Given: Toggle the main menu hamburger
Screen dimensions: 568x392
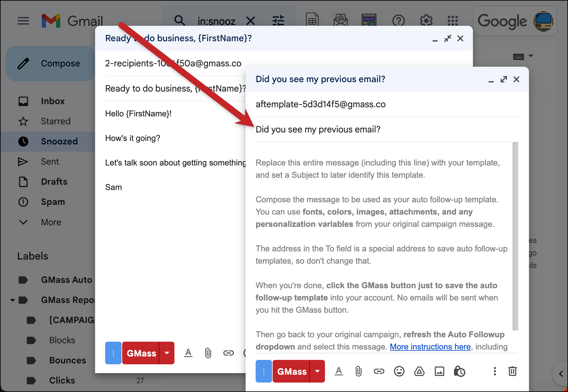Looking at the screenshot, I should pyautogui.click(x=23, y=21).
